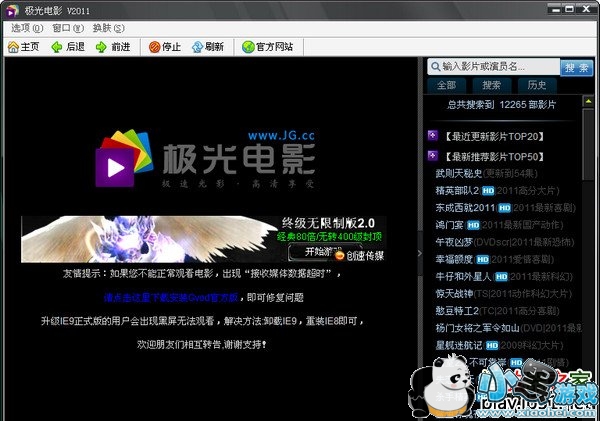The height and width of the screenshot is (421, 600).
Task: Click the blue 搜索 search button
Action: 577,68
